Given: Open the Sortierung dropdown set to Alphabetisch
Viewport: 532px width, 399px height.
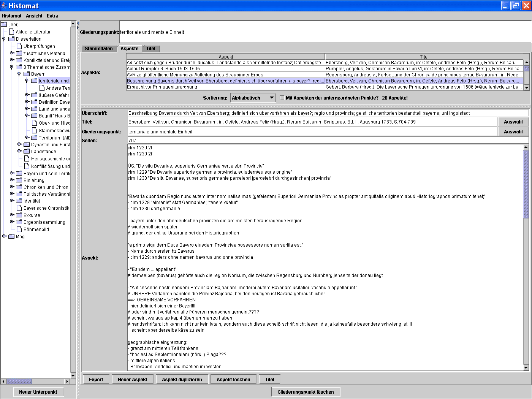Looking at the screenshot, I should [x=253, y=98].
